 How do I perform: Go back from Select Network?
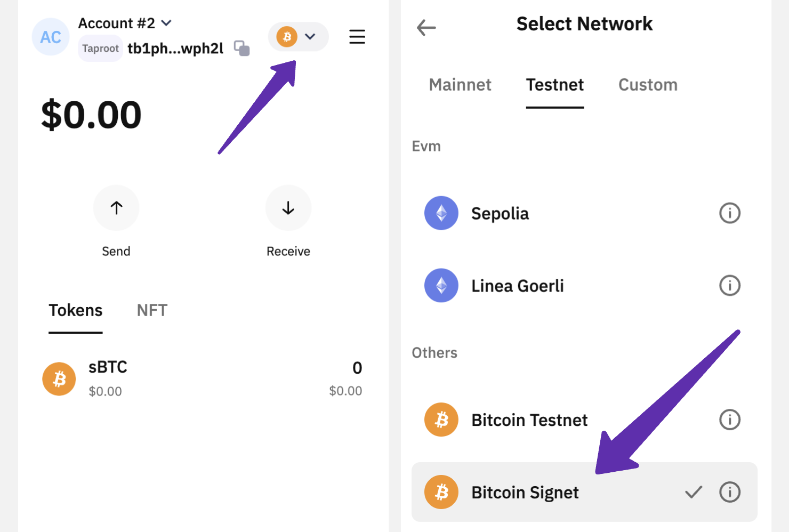(426, 27)
